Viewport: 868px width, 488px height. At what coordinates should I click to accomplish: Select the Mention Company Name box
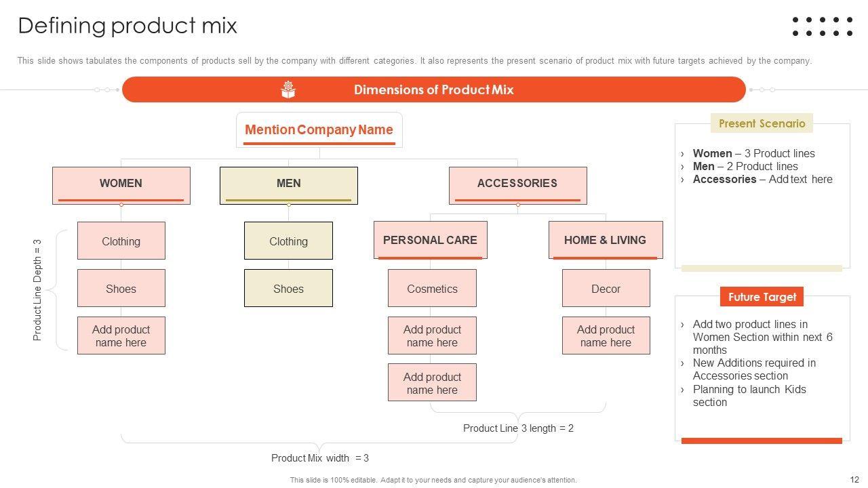point(319,129)
